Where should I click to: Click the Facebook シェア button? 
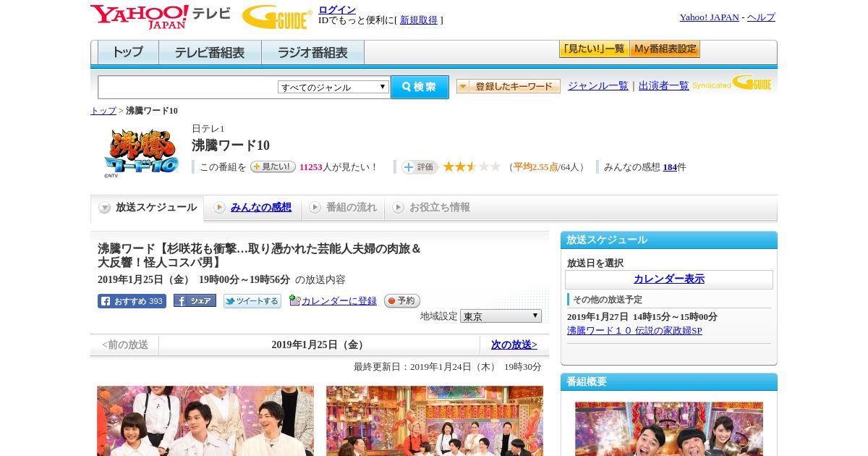(x=195, y=301)
